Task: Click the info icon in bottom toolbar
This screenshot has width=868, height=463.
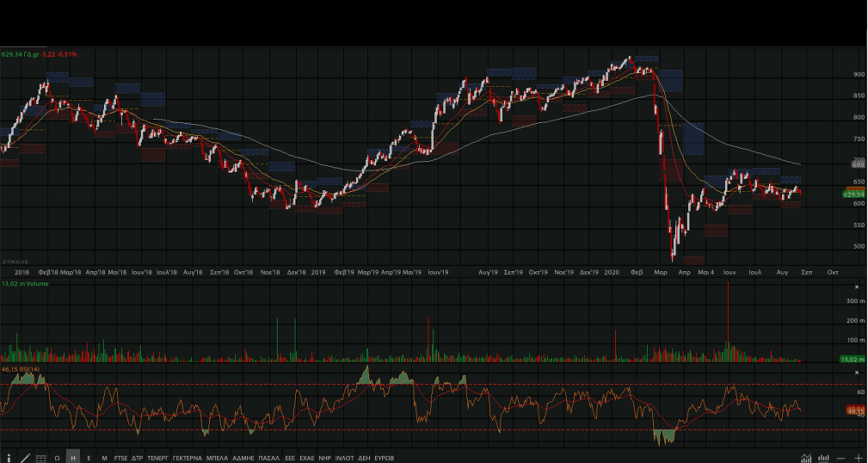Action: click(x=9, y=457)
